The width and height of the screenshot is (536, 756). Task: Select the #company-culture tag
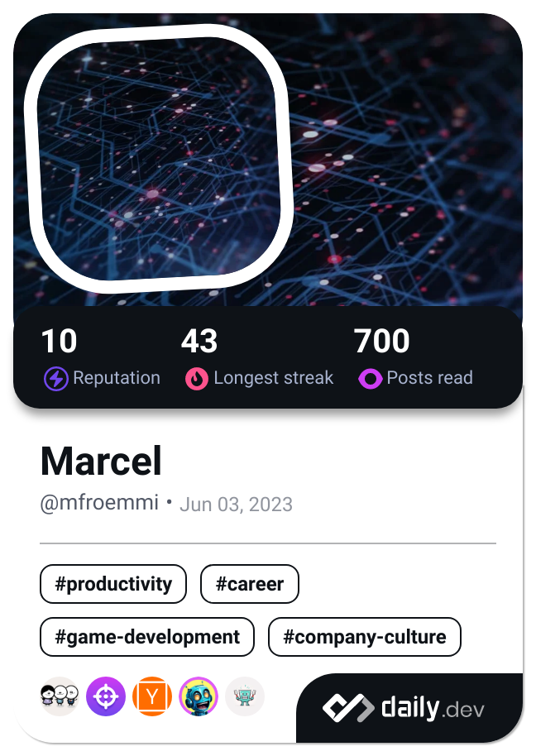click(x=364, y=637)
